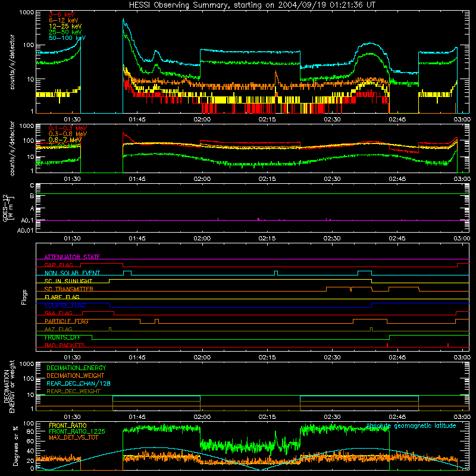Image resolution: width=476 pixels, height=476 pixels.
Task: Click the raised GAP_FLAG segment before 01:42
Action: pyautogui.click(x=102, y=264)
